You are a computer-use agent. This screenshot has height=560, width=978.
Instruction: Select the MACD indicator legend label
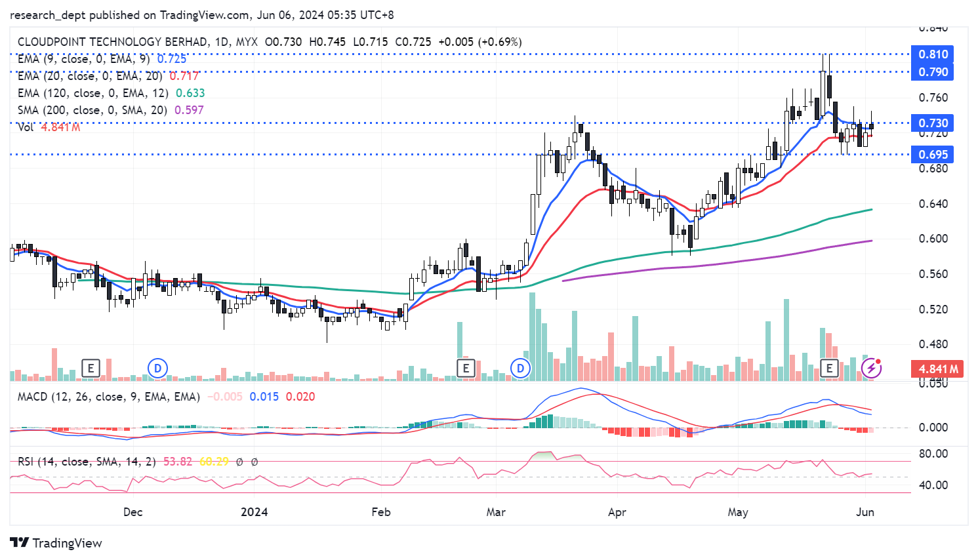[108, 397]
